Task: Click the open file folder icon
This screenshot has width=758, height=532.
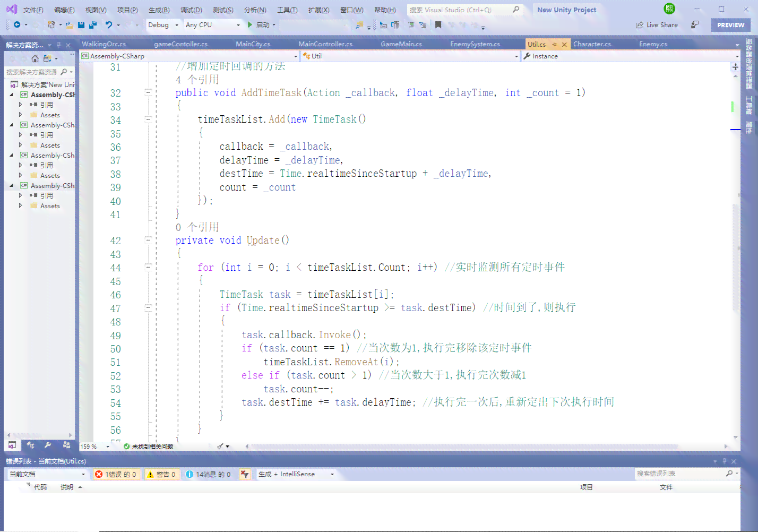Action: point(69,25)
